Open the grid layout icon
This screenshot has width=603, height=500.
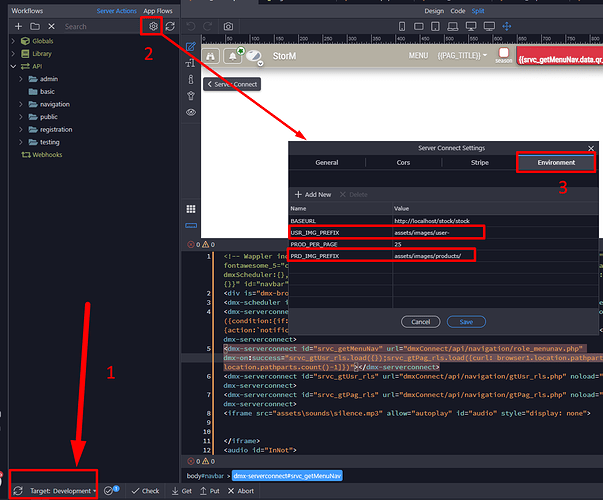(x=191, y=209)
